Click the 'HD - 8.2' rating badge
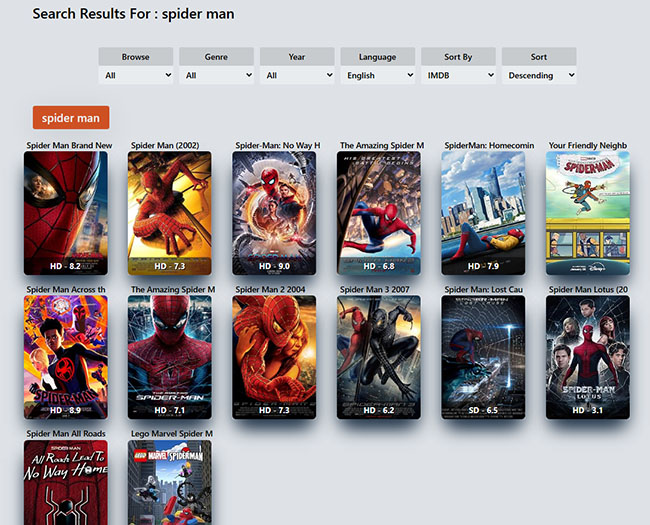The height and width of the screenshot is (525, 650). tap(65, 266)
